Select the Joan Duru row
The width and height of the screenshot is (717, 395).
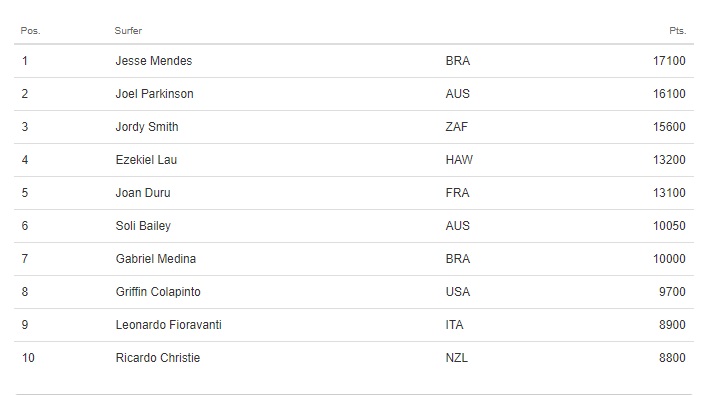tap(354, 193)
